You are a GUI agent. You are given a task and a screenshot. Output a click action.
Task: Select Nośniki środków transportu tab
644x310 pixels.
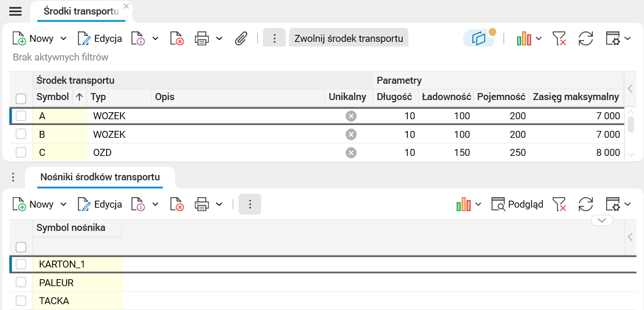tap(99, 177)
